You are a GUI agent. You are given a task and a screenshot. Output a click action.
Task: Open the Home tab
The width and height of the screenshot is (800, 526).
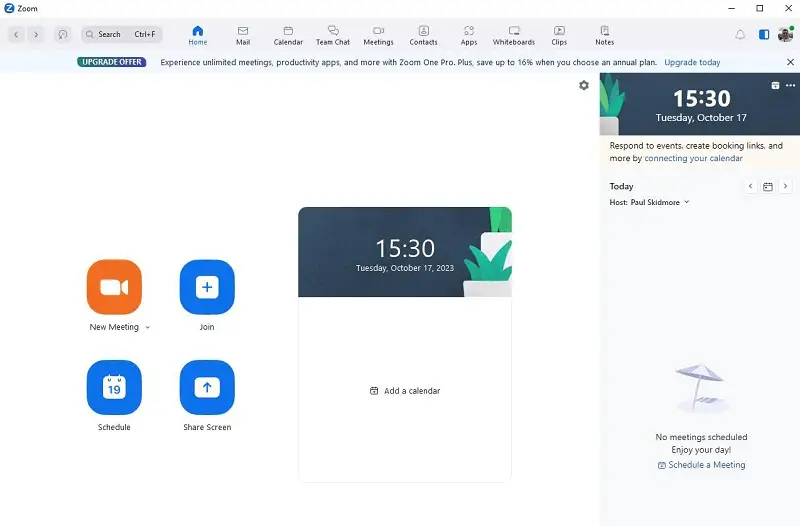(x=198, y=36)
